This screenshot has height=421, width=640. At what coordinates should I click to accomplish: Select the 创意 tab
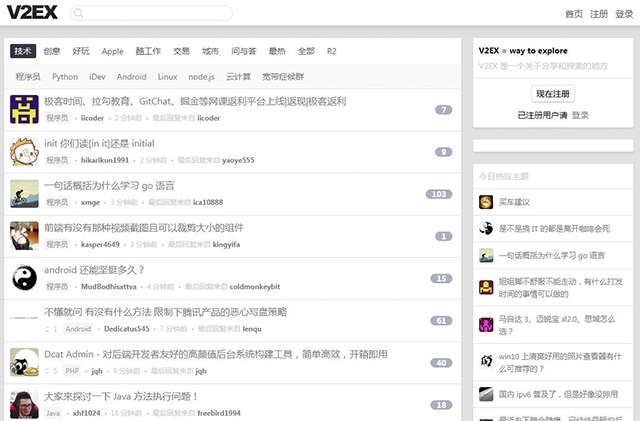(x=52, y=51)
